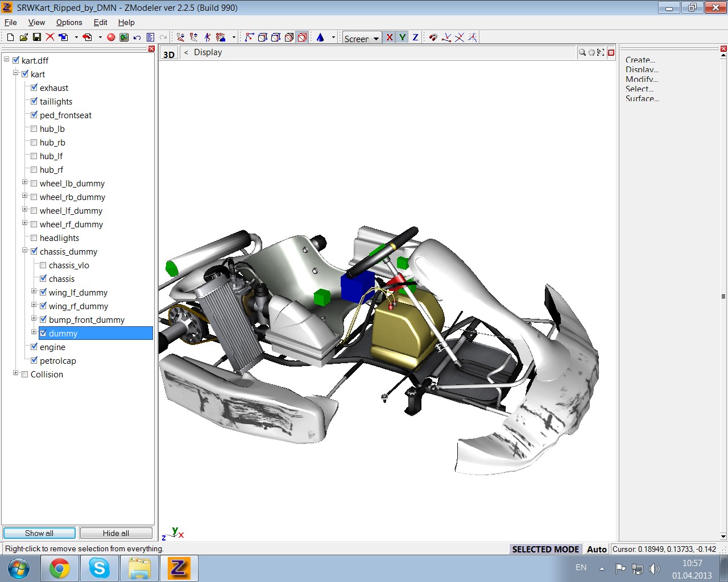Click the magnet snap icon
Screen dimensions: 728x582
(433, 38)
